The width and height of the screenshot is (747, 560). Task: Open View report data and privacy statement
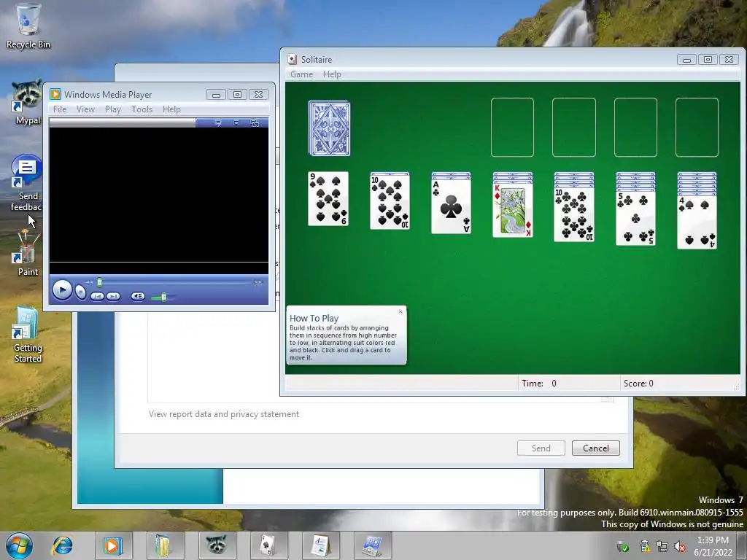point(224,414)
